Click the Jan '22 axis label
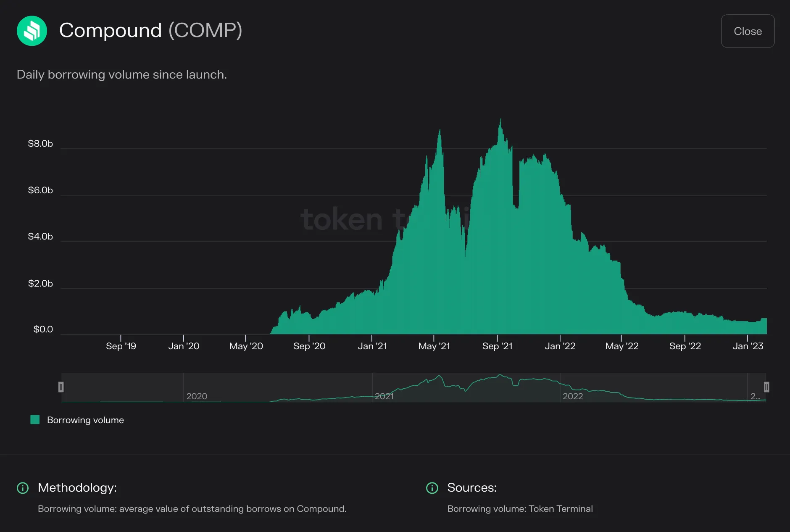 (560, 346)
